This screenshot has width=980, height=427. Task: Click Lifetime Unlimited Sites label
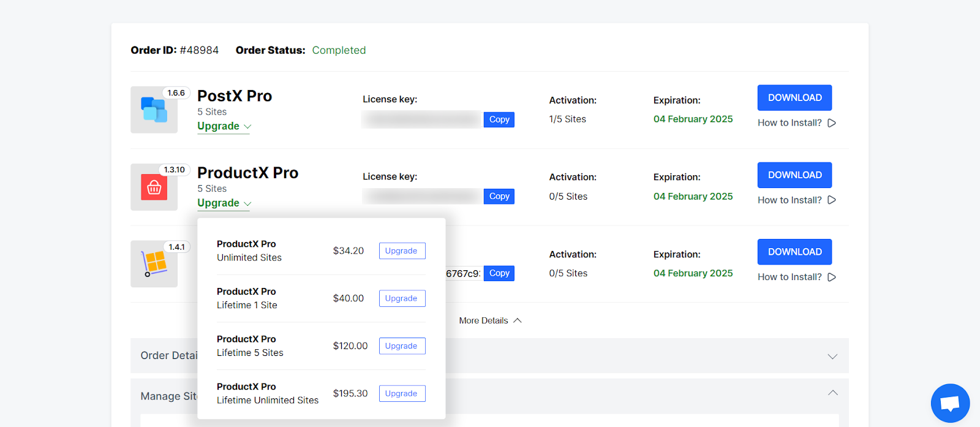pos(268,400)
